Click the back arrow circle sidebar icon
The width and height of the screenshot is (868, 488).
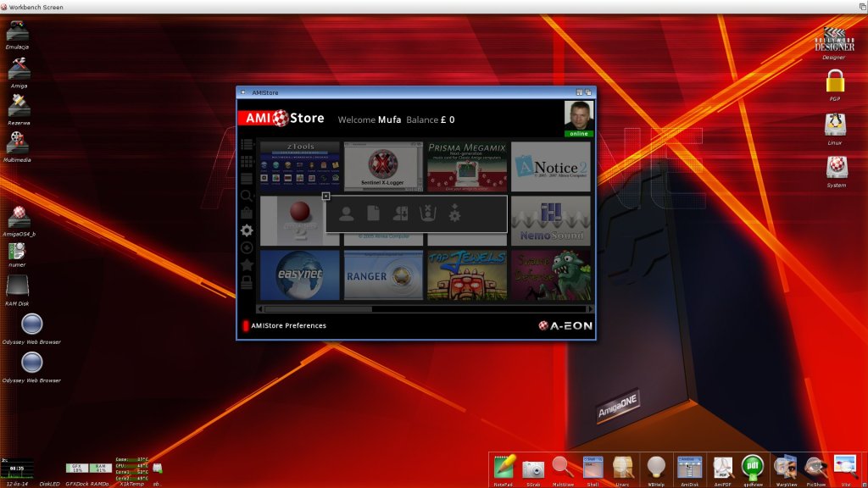(247, 247)
